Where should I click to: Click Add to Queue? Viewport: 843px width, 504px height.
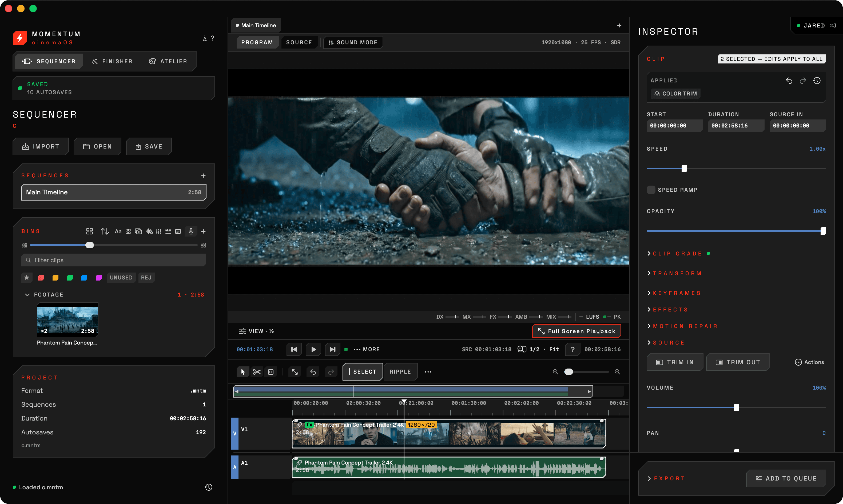pos(786,478)
